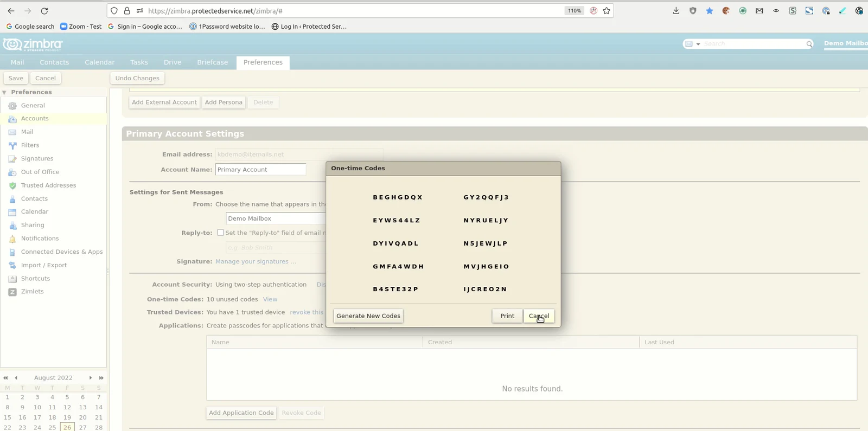Enable the Reply-to checkbox
The image size is (868, 431).
(x=220, y=233)
